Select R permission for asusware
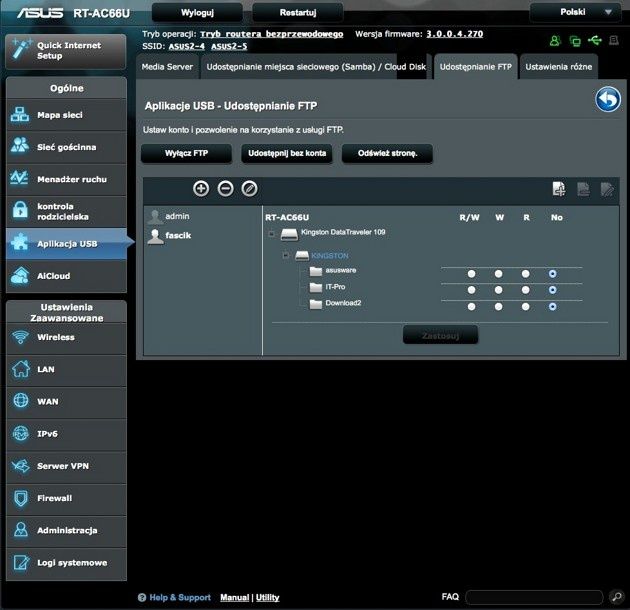630x610 pixels. [525, 274]
